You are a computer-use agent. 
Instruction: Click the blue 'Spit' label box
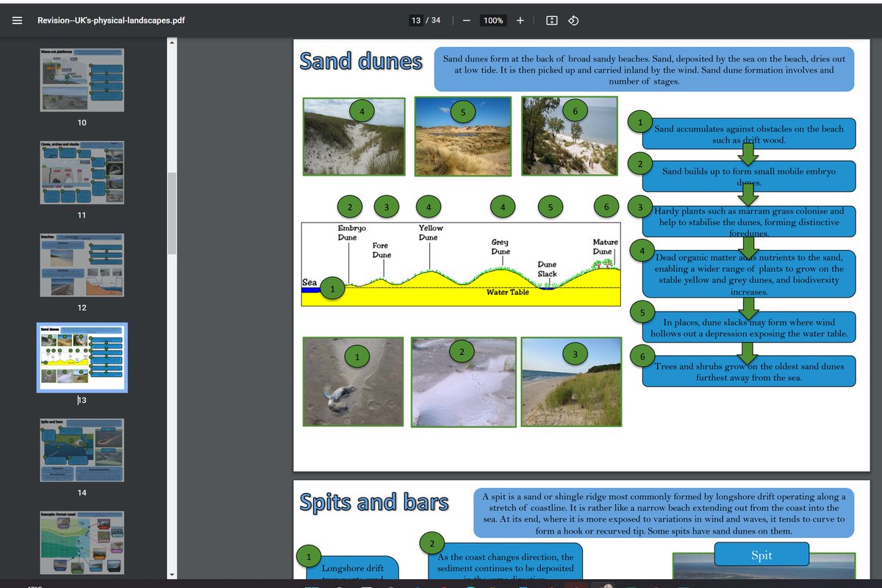pos(761,554)
